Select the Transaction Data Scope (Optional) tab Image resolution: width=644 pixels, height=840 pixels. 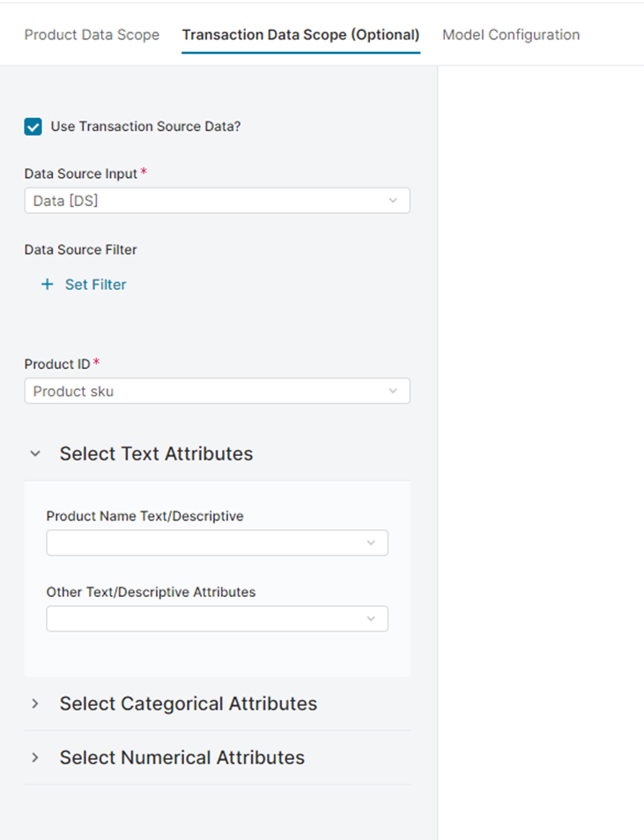(300, 35)
